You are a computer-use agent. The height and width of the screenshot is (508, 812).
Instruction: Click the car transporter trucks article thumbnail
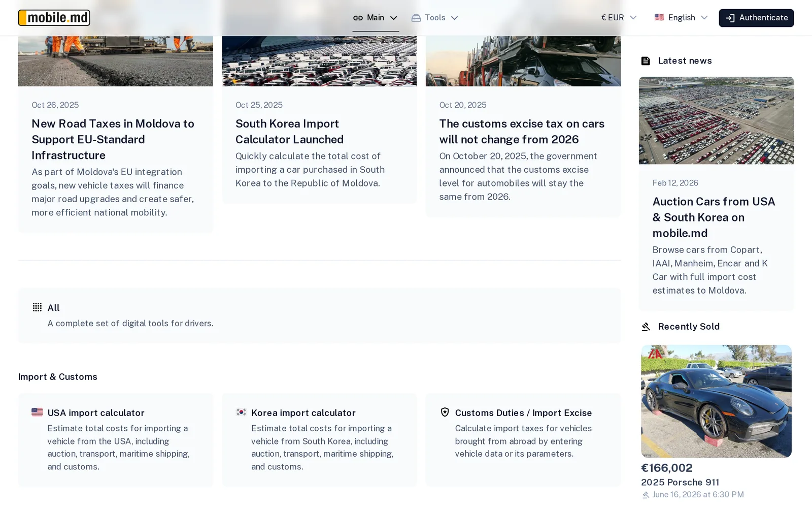pyautogui.click(x=523, y=61)
